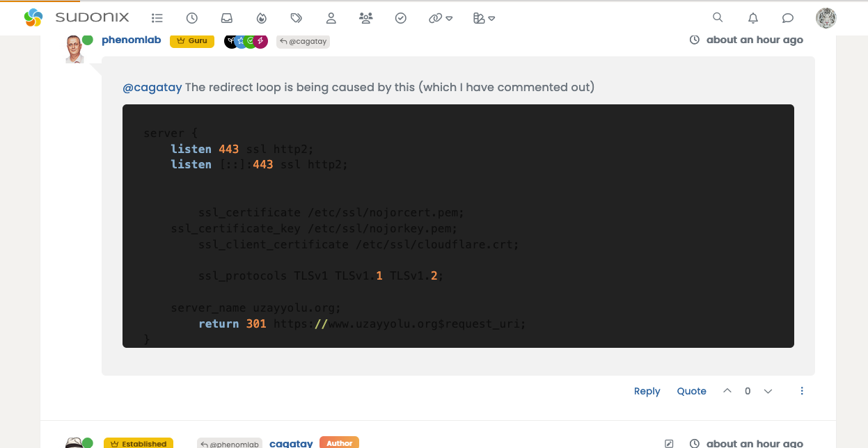The width and height of the screenshot is (868, 448).
Task: Open the user avatar menu at top right
Action: (x=826, y=18)
